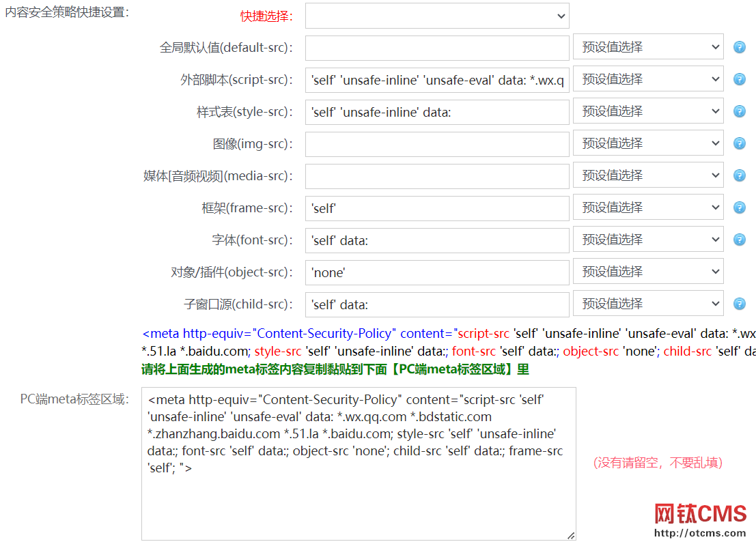Viewport: 756px width, 544px height.
Task: Click the child-src help icon
Action: pyautogui.click(x=739, y=304)
